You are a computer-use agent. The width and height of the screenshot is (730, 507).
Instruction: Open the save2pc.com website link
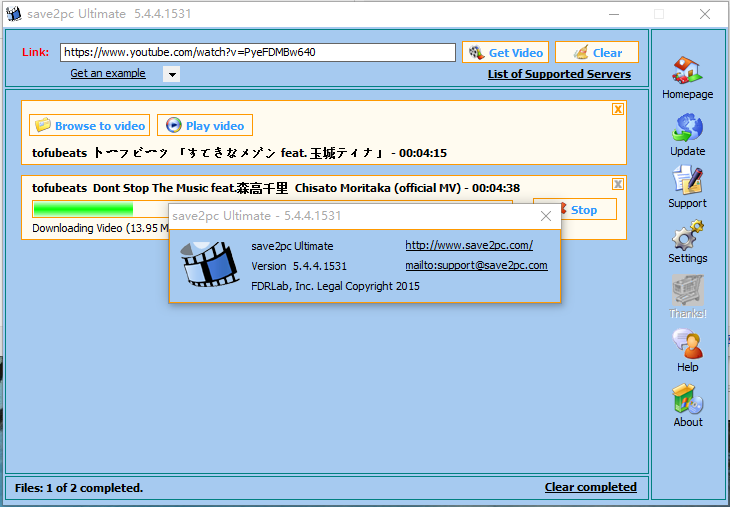point(468,245)
